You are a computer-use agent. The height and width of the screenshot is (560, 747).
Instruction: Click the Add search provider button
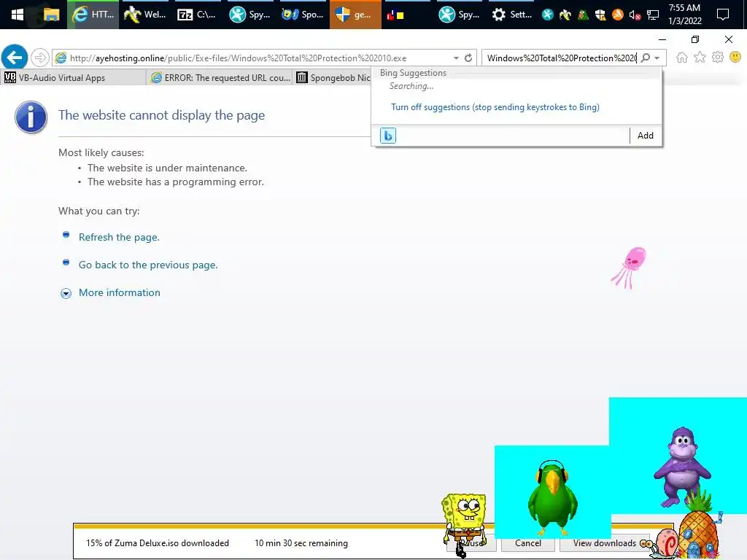[645, 136]
